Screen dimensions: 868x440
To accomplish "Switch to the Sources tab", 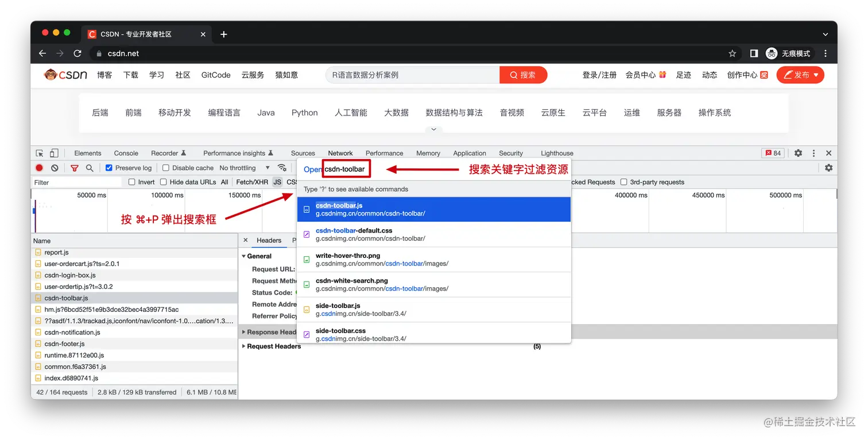I will (x=303, y=153).
